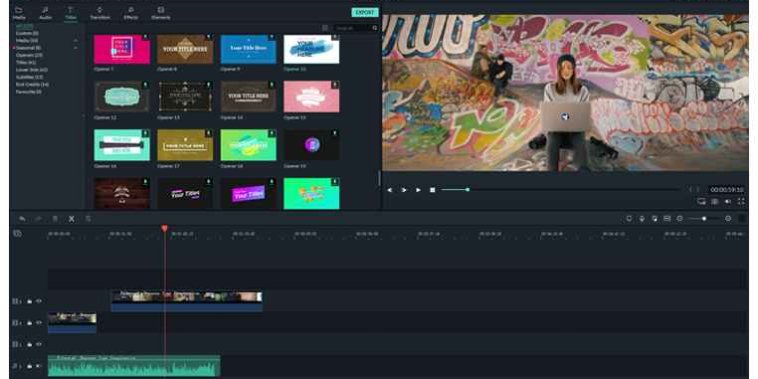Enter fullscreen preview mode

pyautogui.click(x=741, y=202)
